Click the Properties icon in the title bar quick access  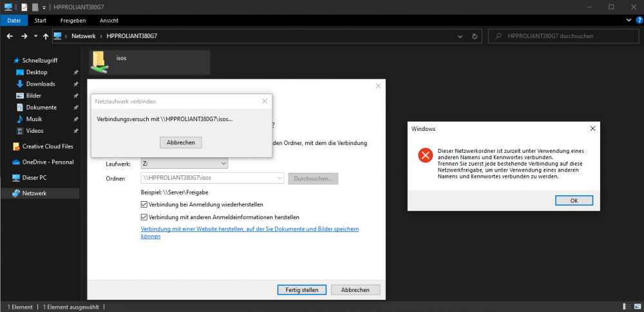click(x=24, y=7)
